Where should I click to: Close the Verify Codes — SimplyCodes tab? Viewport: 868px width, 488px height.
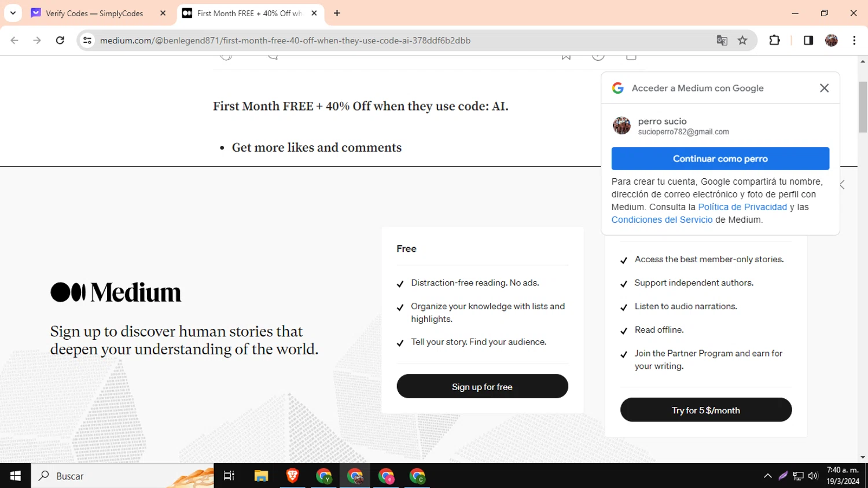click(163, 13)
